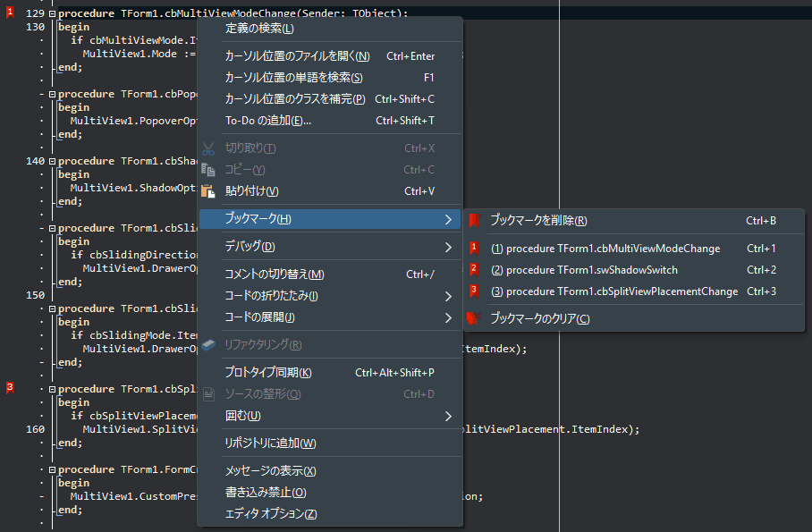Click the MultiView1.PopoverOp code line
This screenshot has width=812, height=532.
(133, 122)
